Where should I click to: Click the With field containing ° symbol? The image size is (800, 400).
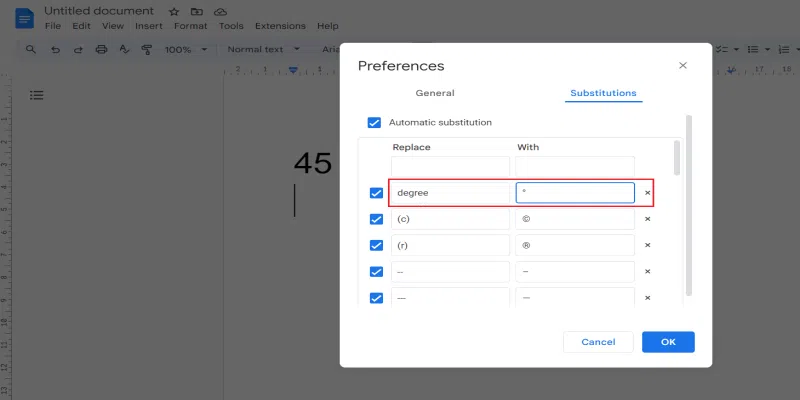pyautogui.click(x=575, y=193)
